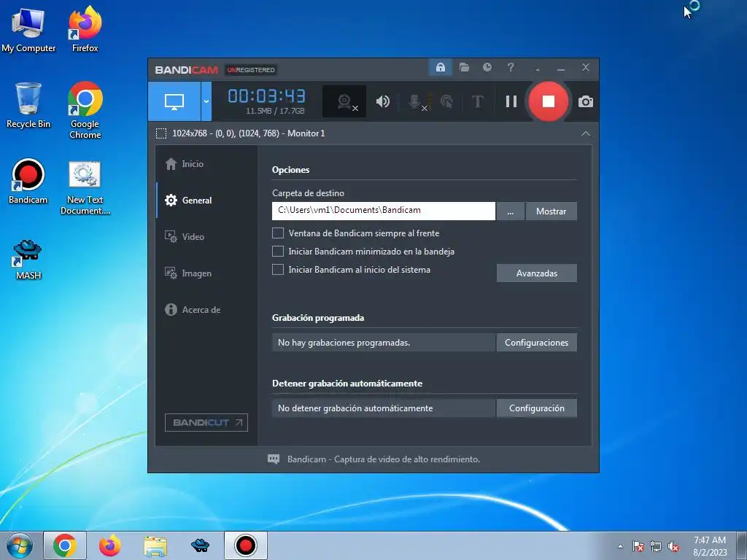
Task: Select screen recording mode monitor icon
Action: point(174,101)
